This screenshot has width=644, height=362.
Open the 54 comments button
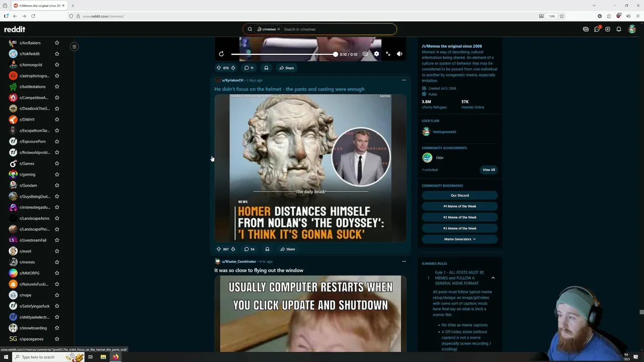click(x=250, y=249)
